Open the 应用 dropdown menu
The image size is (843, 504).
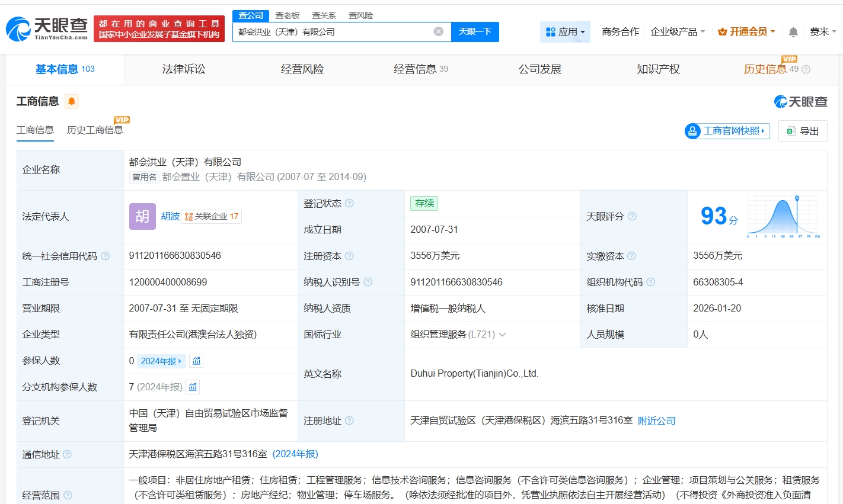click(565, 32)
